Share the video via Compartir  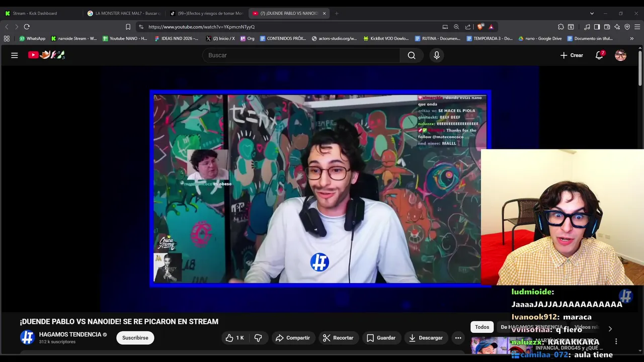[x=293, y=338]
